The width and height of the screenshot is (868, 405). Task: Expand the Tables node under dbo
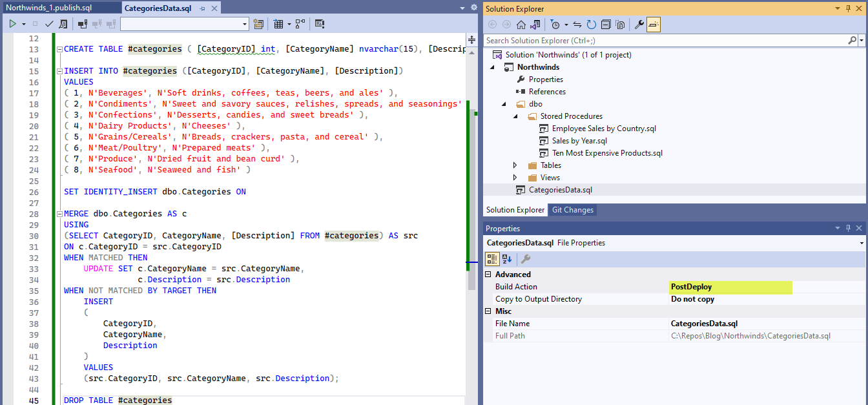tap(514, 165)
